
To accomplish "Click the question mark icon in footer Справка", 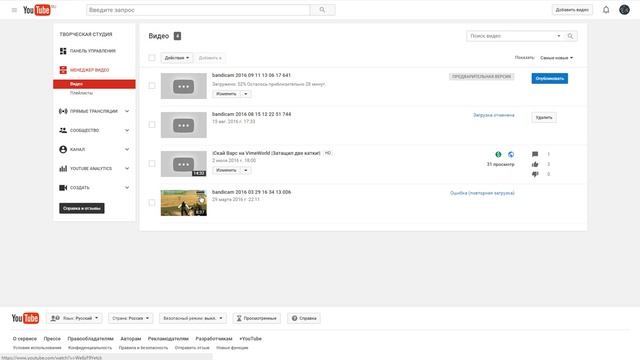I will (x=294, y=318).
